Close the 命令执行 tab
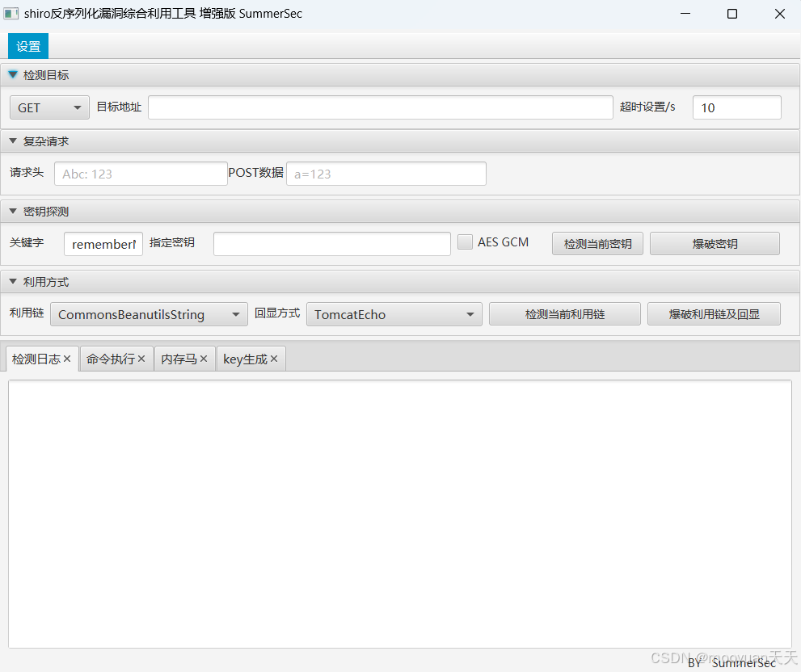Screen dimensions: 801x672 click(141, 359)
